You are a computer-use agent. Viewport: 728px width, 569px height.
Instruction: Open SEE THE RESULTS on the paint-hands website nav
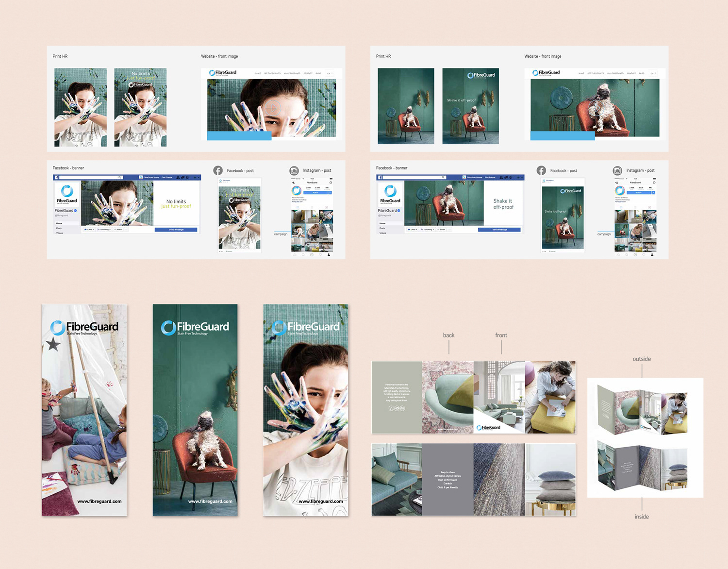pyautogui.click(x=272, y=73)
